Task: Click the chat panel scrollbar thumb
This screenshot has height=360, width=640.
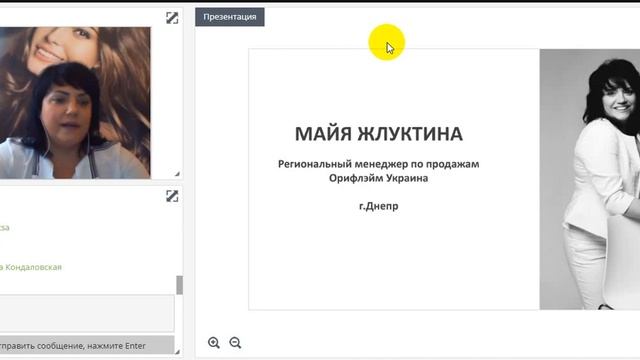Action: point(179,285)
